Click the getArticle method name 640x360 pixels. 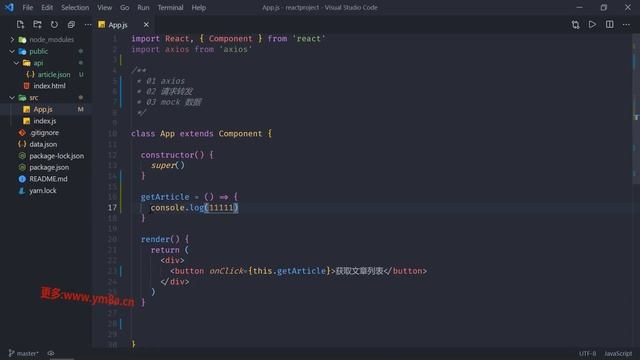point(165,197)
